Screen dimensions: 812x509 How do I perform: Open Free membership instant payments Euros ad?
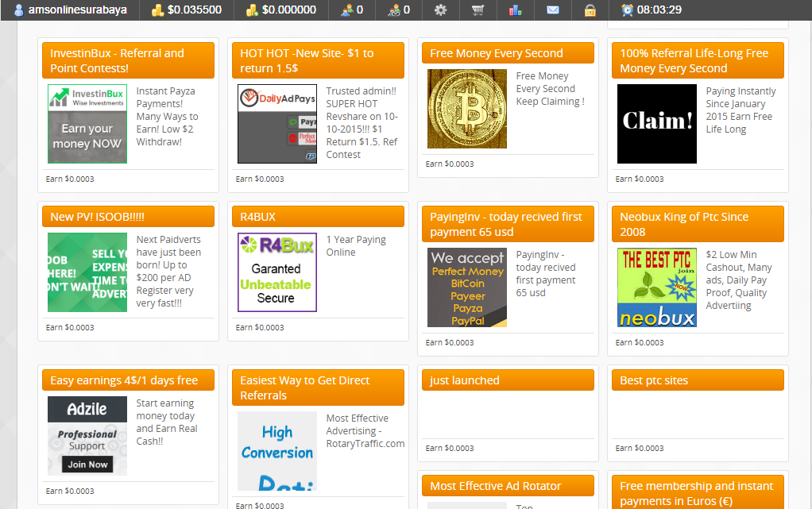click(x=698, y=492)
